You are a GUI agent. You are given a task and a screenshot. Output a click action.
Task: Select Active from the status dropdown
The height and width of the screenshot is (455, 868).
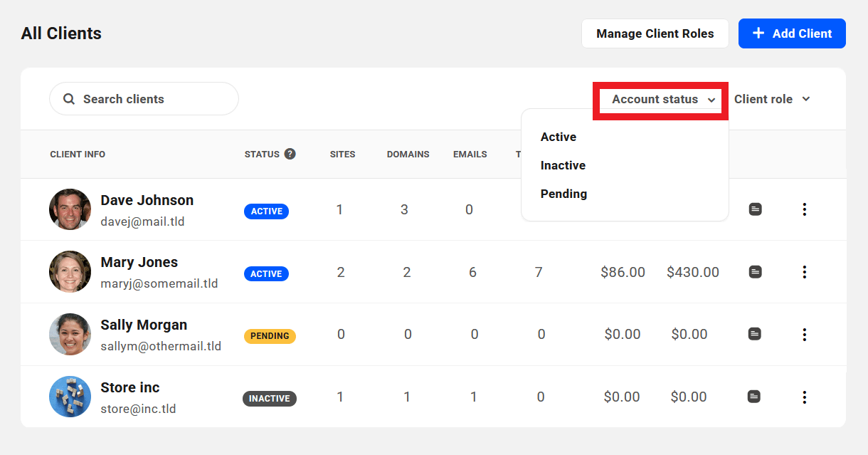click(x=558, y=137)
